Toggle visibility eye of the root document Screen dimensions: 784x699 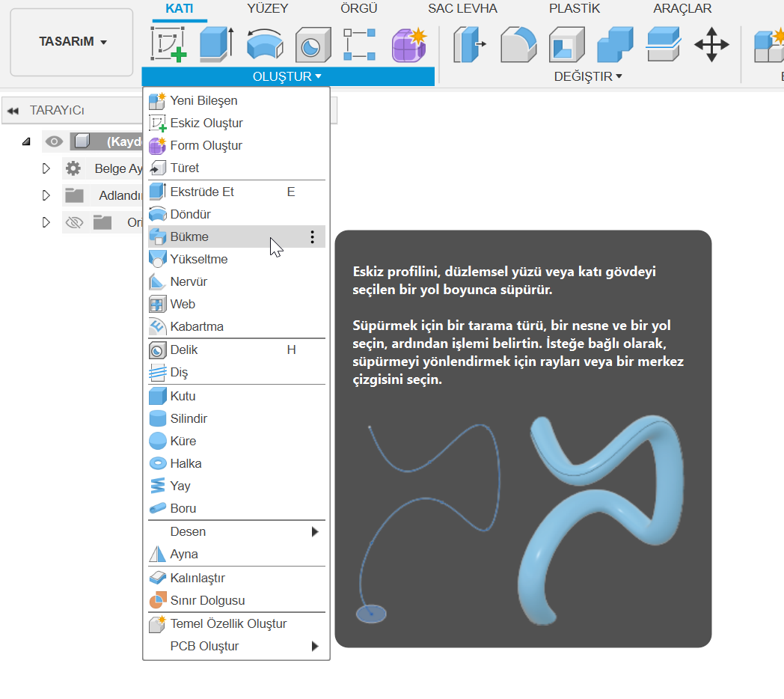pos(53,141)
